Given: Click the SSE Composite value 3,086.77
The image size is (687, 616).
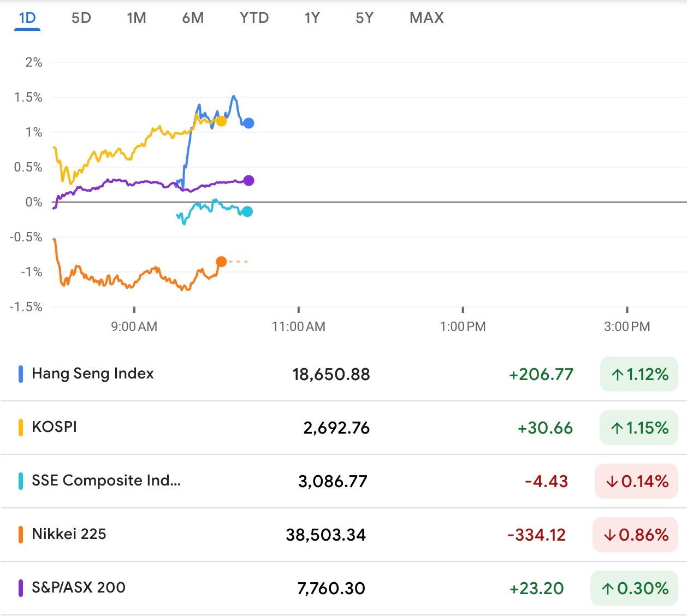Looking at the screenshot, I should click(333, 482).
